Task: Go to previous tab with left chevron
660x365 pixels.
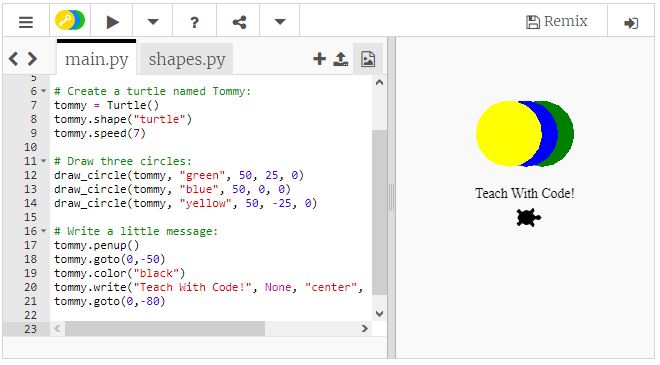Action: (x=13, y=59)
